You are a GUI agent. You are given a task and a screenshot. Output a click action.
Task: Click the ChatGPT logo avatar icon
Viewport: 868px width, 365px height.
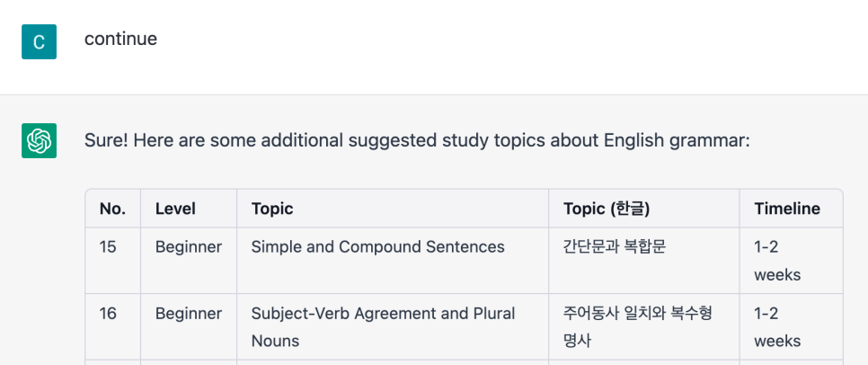pyautogui.click(x=39, y=140)
